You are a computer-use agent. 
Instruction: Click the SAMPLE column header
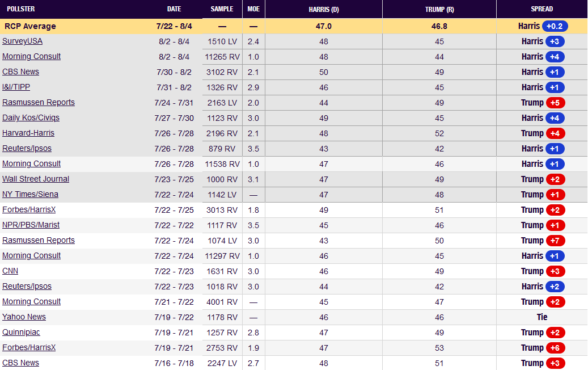tap(222, 9)
